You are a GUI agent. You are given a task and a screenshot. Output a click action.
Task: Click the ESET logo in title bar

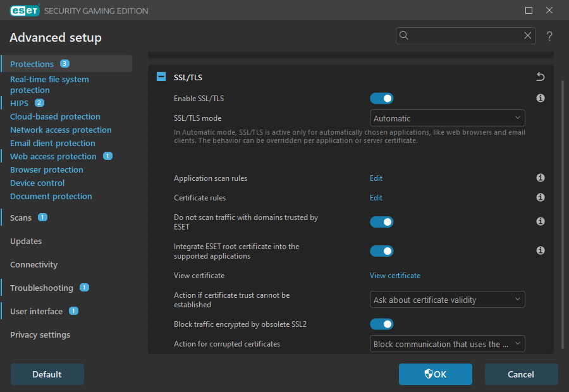tap(25, 11)
